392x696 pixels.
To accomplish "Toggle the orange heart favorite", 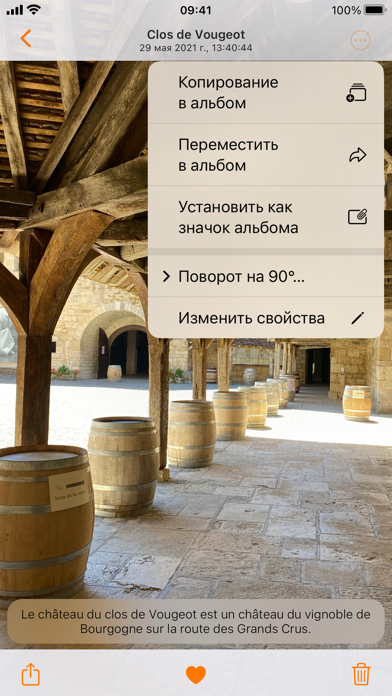I will point(196,675).
